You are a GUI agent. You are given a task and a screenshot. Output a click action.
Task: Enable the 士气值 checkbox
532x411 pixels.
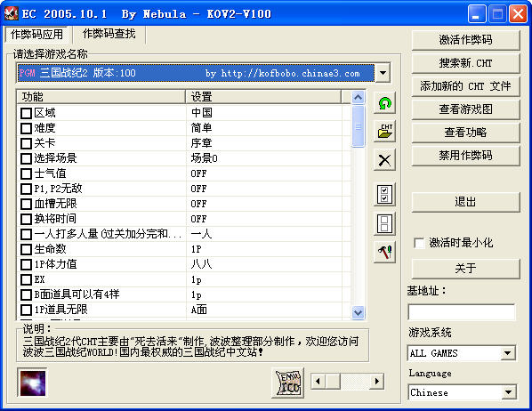click(x=26, y=173)
